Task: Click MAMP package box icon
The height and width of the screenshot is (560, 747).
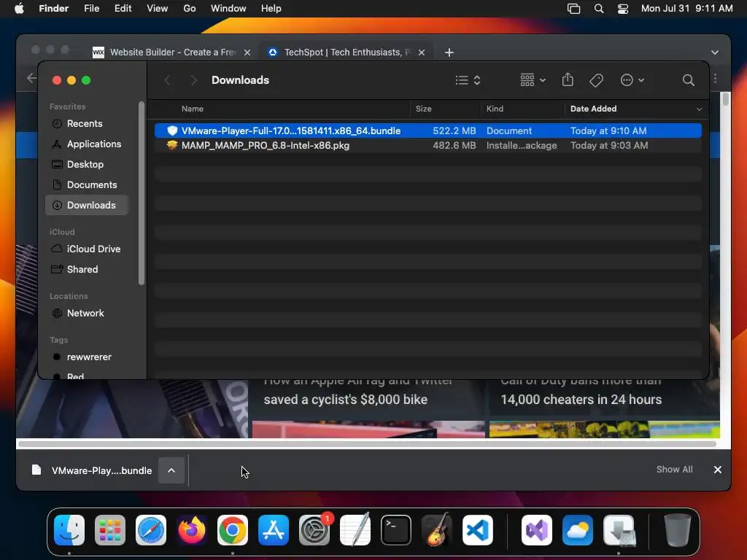Action: coord(172,145)
